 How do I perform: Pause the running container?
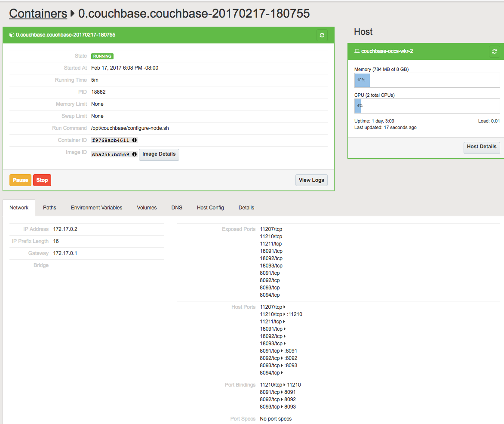pos(20,180)
